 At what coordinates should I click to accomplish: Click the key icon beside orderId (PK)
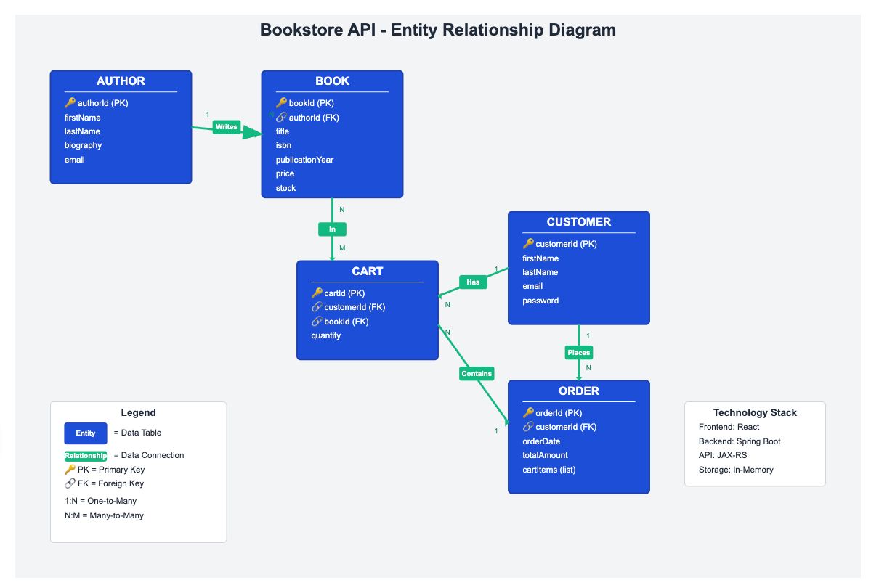528,413
